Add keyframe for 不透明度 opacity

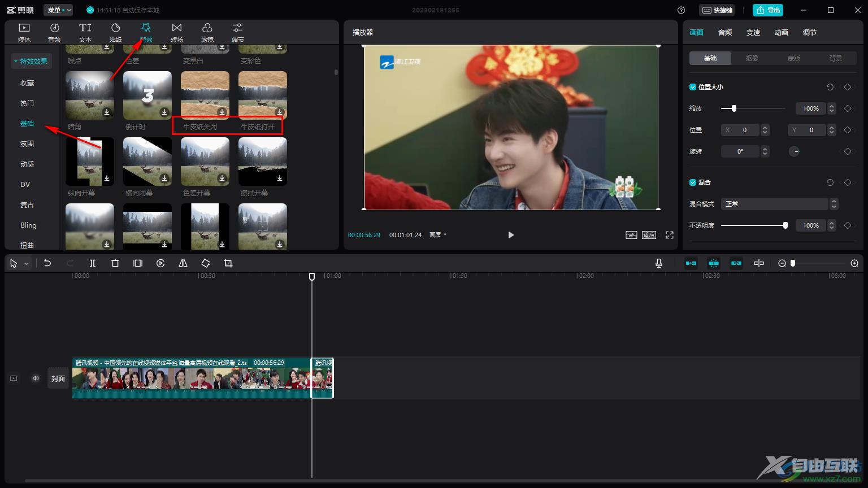pos(848,225)
